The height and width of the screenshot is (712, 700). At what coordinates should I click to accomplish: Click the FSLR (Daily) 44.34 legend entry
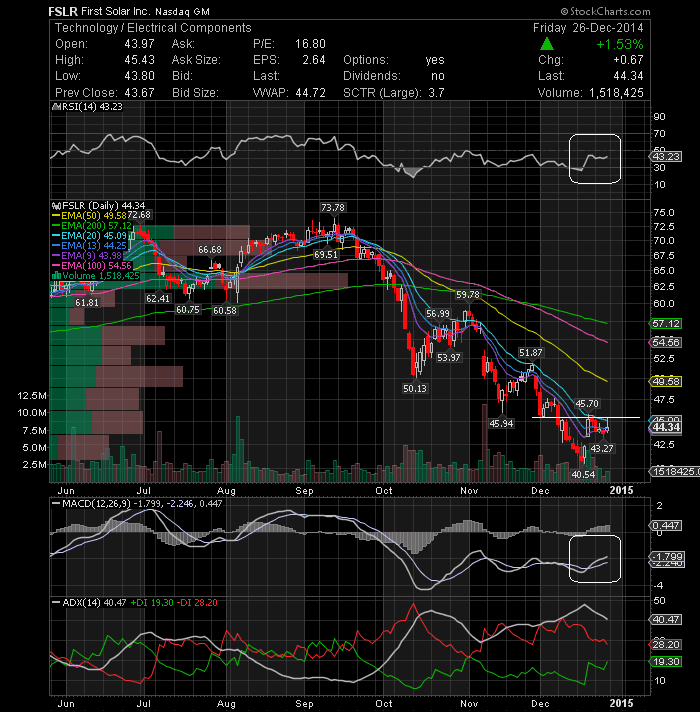click(103, 206)
